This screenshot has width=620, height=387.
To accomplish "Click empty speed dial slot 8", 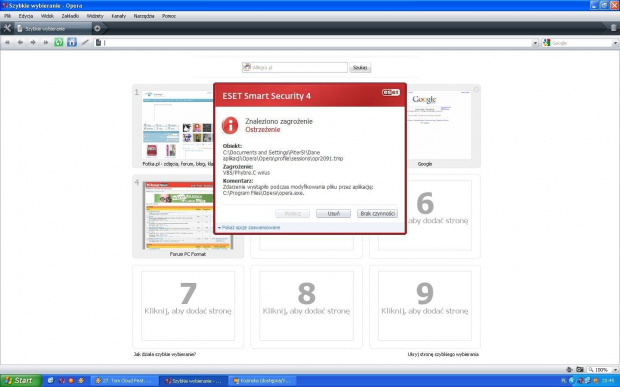I will click(306, 306).
